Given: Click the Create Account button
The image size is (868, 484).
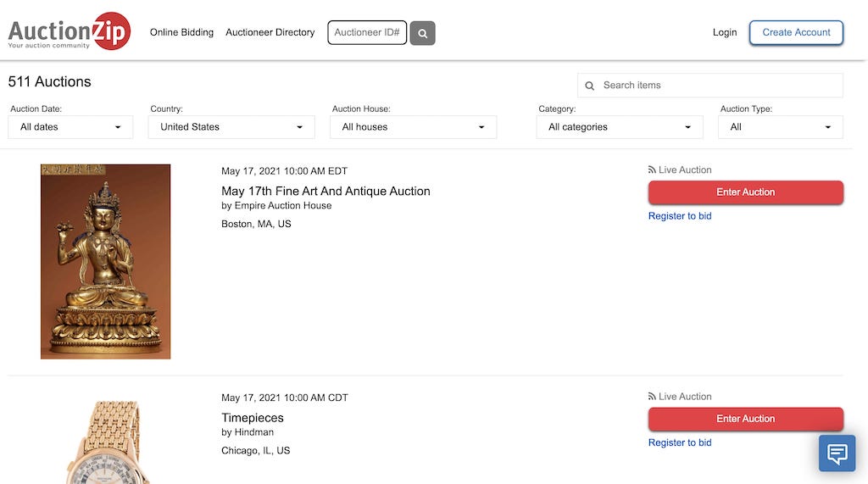Looking at the screenshot, I should tap(796, 32).
